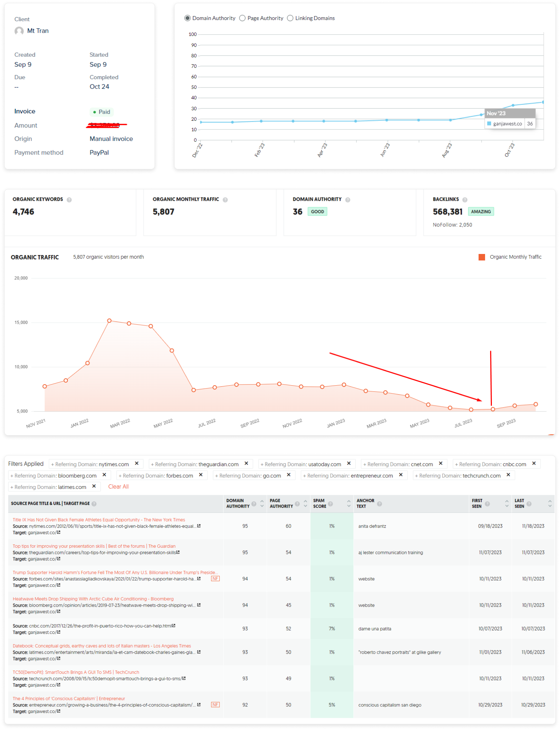This screenshot has height=730, width=560.
Task: Remove the theguardian.com referring domain filter
Action: click(246, 463)
